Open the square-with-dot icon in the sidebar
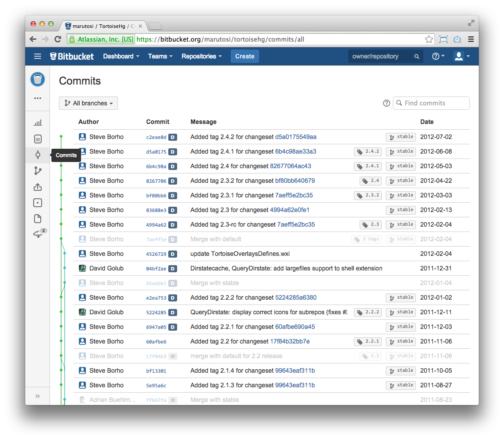The width and height of the screenshot is (504, 440). tap(38, 203)
